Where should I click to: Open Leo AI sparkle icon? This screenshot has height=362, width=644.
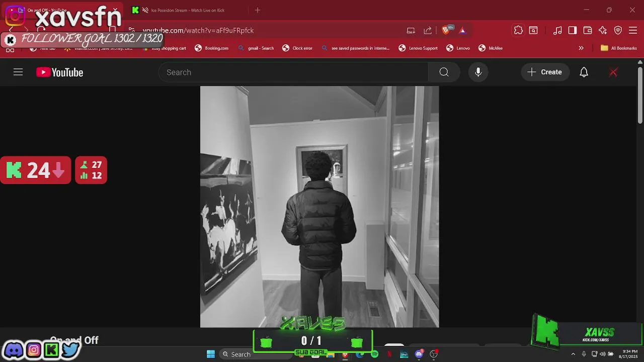603,31
